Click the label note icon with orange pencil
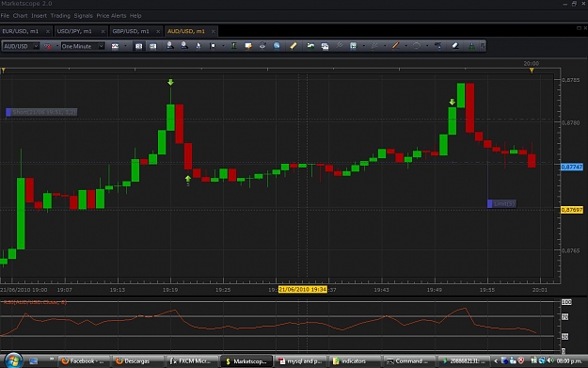The image size is (588, 368). pyautogui.click(x=248, y=46)
